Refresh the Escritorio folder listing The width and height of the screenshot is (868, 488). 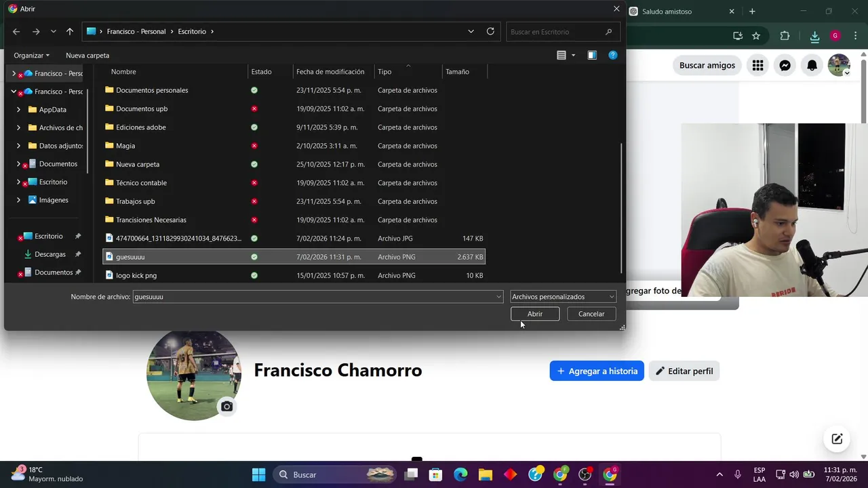(490, 31)
